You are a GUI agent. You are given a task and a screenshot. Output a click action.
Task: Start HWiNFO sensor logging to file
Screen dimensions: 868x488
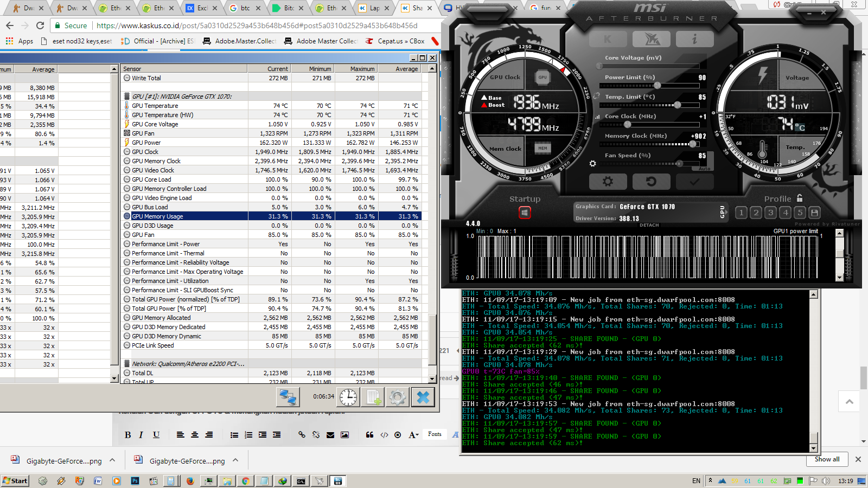pos(374,397)
